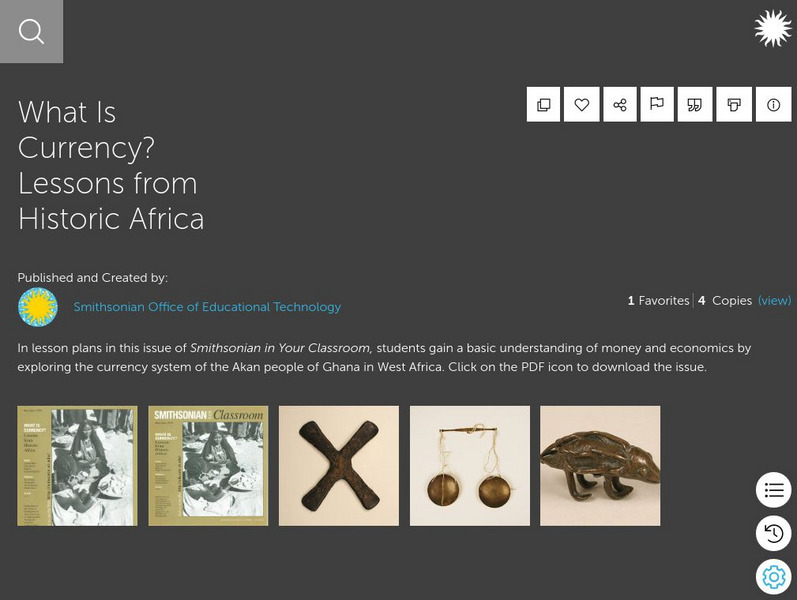This screenshot has width=797, height=600.
Task: Open the search magnifier icon
Action: pyautogui.click(x=31, y=32)
